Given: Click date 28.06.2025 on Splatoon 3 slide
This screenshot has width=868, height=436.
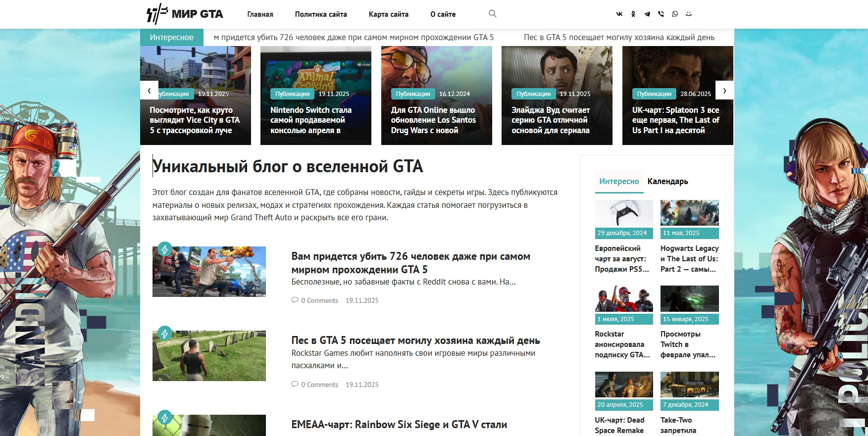Looking at the screenshot, I should click(696, 94).
